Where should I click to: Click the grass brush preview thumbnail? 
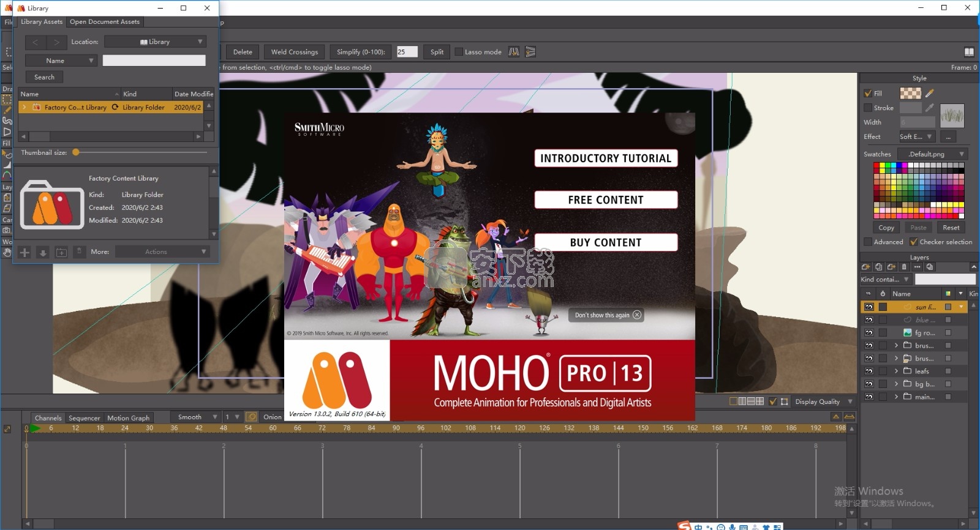click(x=952, y=116)
